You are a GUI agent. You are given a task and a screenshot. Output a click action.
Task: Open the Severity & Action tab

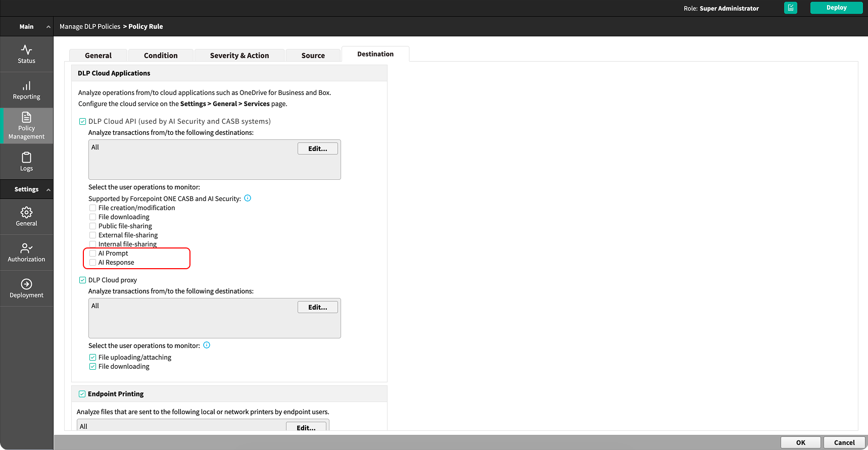pos(239,55)
